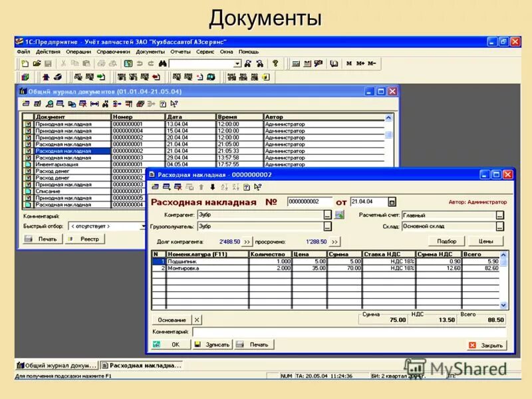Click the calendar icon on the toolbar

click(x=308, y=63)
